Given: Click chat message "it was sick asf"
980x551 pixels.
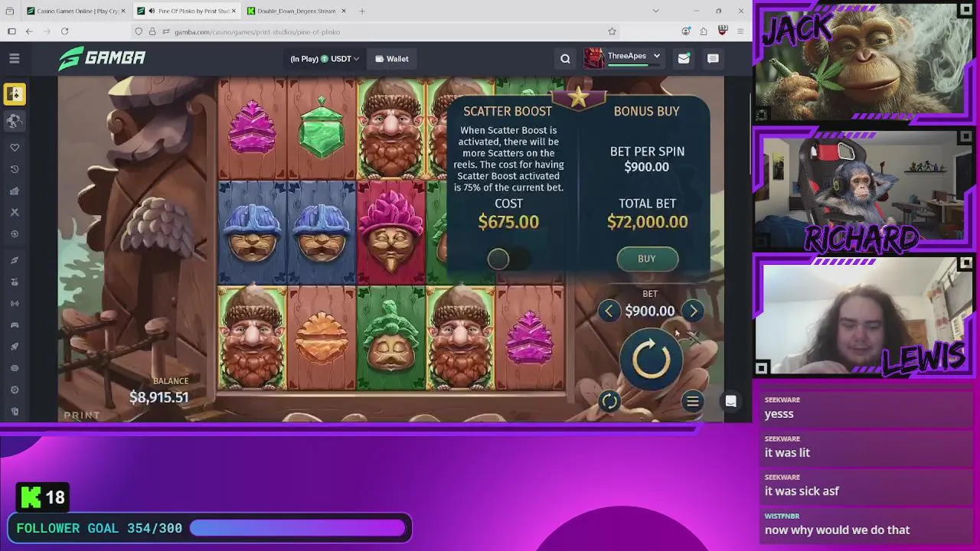Looking at the screenshot, I should point(802,491).
